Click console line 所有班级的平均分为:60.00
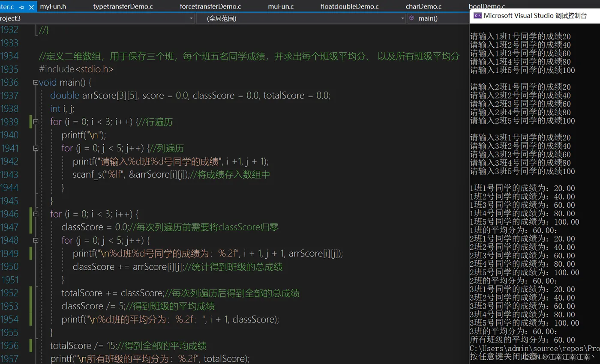600x364 pixels. click(522, 340)
